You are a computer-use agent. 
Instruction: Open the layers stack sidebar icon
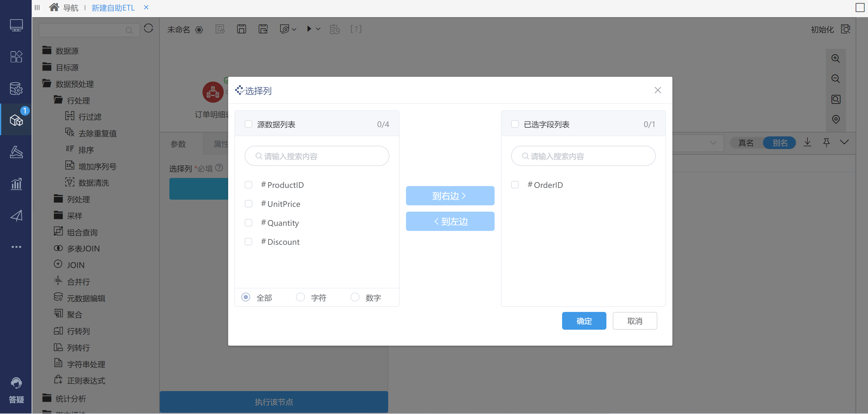pos(16,152)
